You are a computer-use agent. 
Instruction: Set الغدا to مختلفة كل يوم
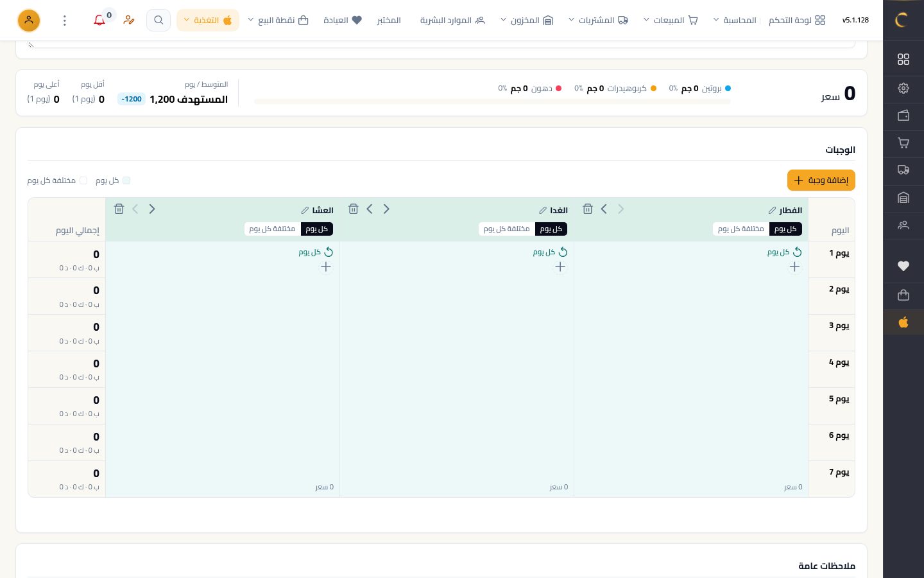click(506, 229)
